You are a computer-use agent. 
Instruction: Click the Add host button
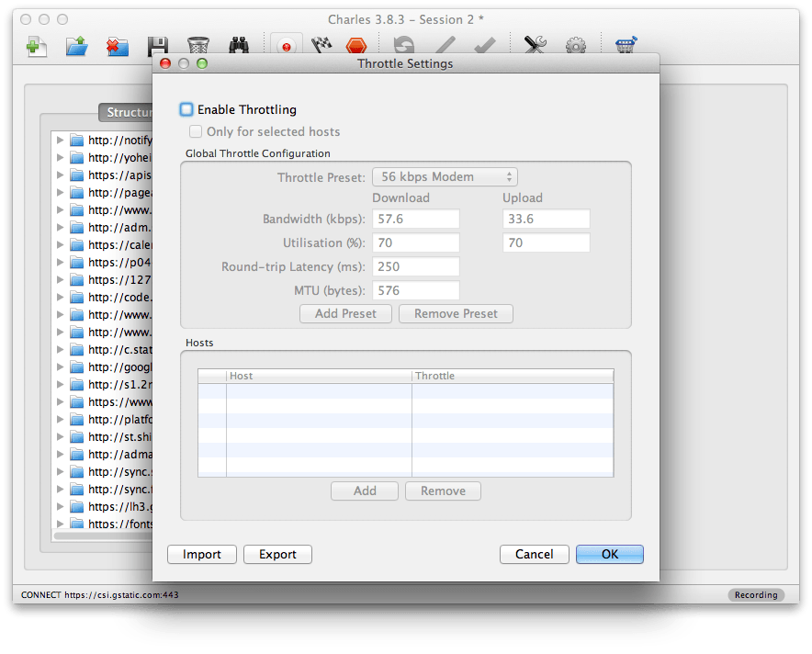click(x=365, y=490)
